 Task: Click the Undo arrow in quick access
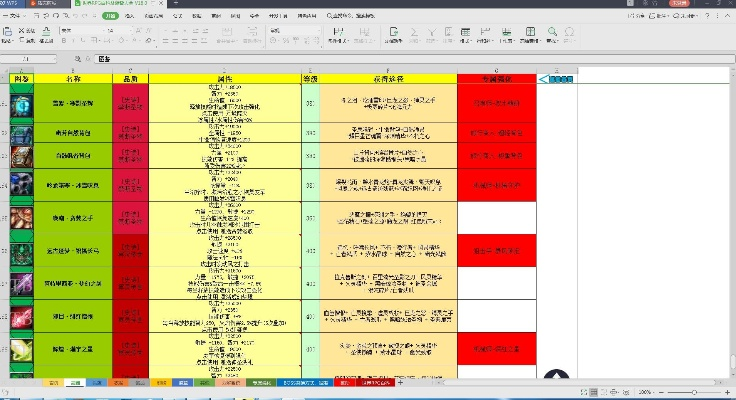click(76, 15)
